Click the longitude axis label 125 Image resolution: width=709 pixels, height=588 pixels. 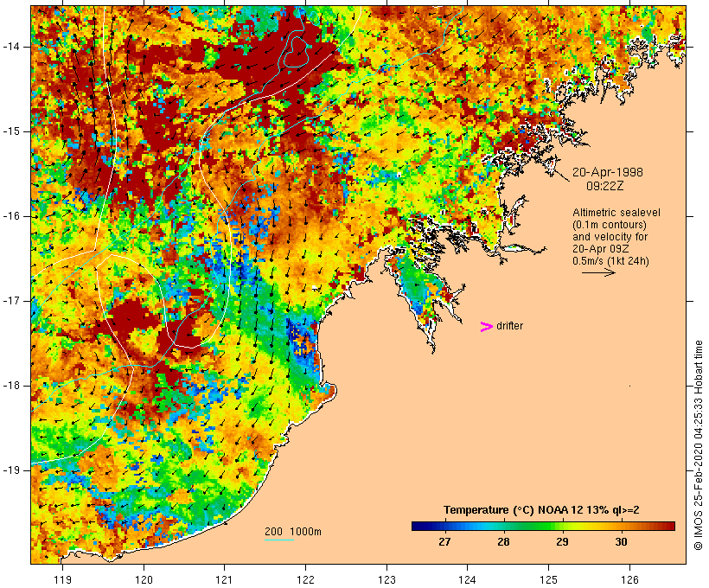pyautogui.click(x=548, y=579)
